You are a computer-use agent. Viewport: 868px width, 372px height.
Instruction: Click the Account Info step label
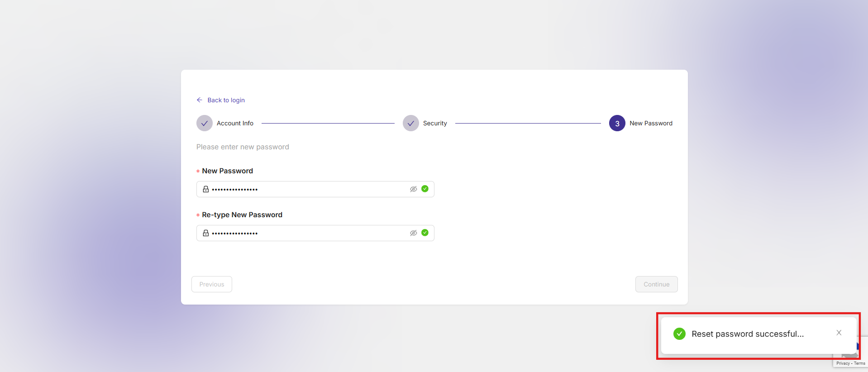click(235, 123)
